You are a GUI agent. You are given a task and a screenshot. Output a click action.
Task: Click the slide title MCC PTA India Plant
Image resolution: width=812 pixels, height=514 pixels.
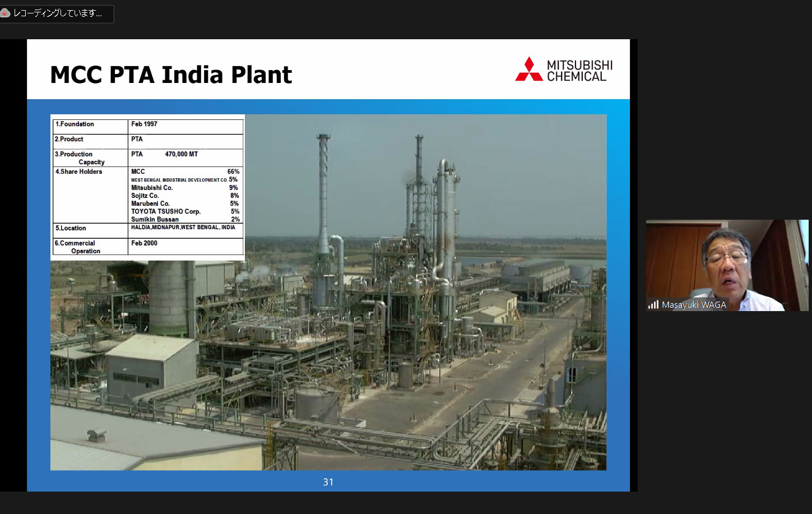coord(171,75)
